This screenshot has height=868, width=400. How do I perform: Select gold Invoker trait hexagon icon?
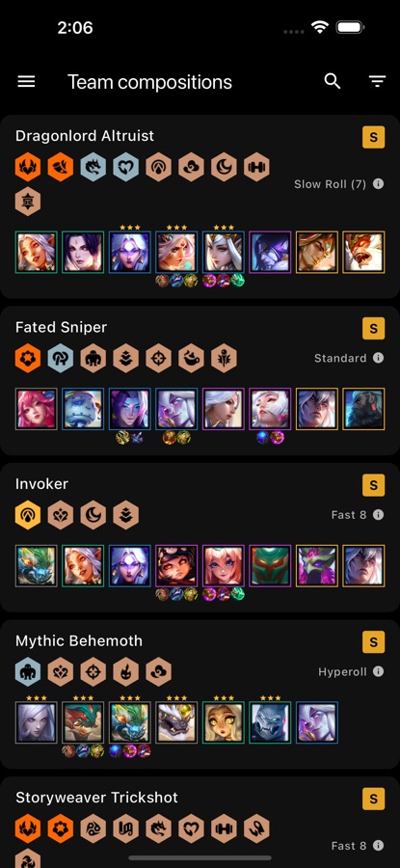28,515
